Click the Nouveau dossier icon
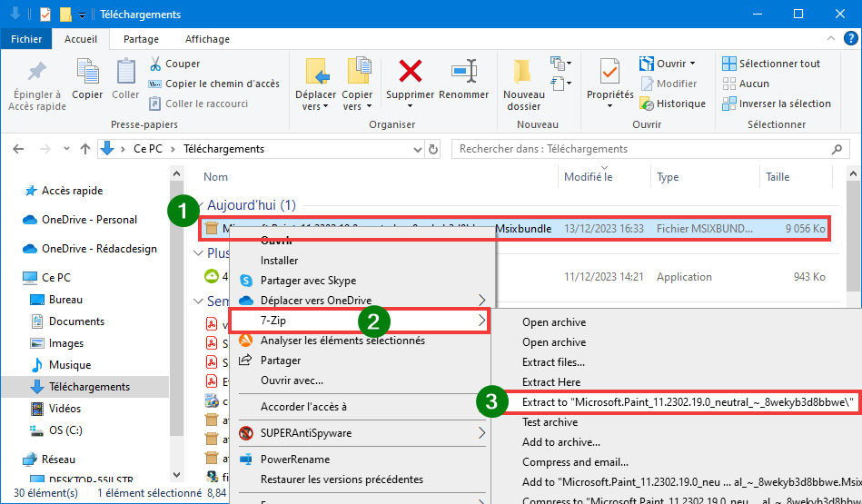 tap(523, 72)
